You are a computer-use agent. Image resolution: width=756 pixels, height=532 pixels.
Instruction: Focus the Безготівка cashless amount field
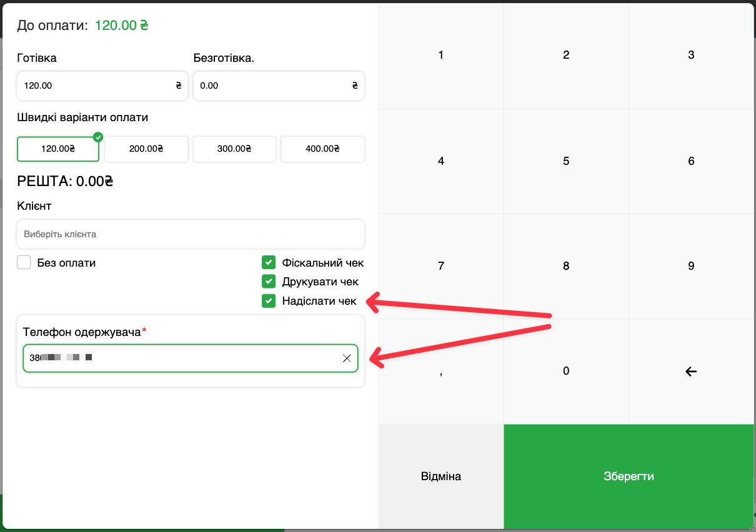272,86
